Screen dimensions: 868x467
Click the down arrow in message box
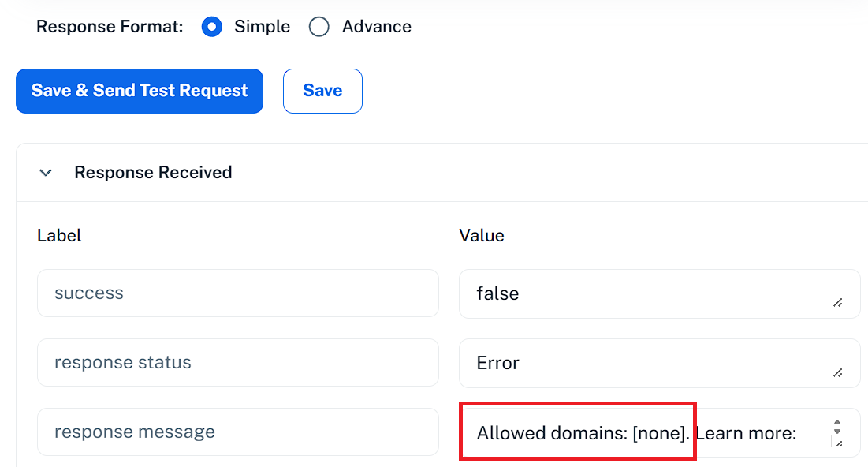point(837,431)
